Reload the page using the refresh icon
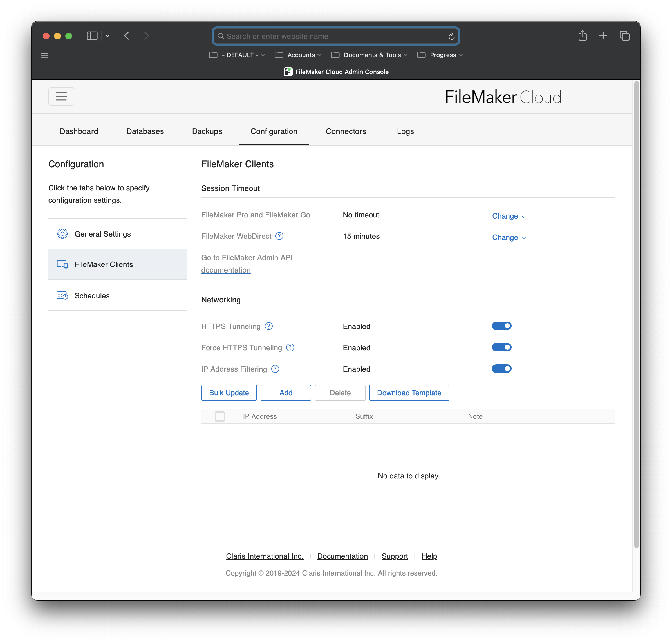672x642 pixels. click(x=451, y=36)
